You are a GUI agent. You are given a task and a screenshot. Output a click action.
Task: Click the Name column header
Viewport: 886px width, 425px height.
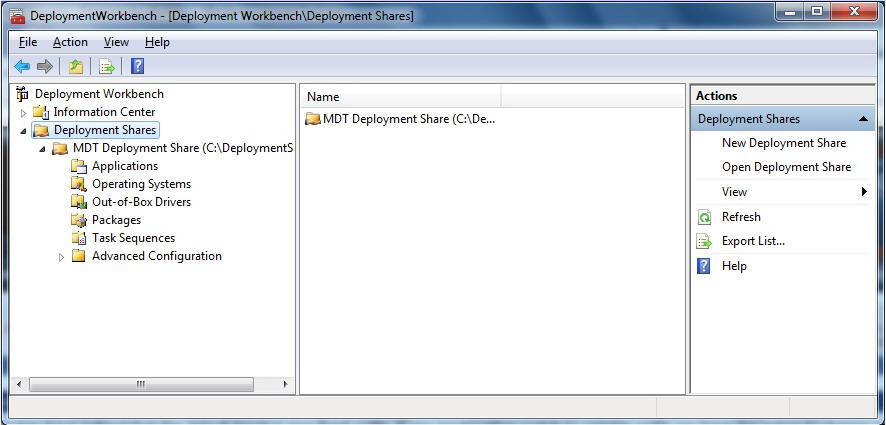[x=401, y=97]
